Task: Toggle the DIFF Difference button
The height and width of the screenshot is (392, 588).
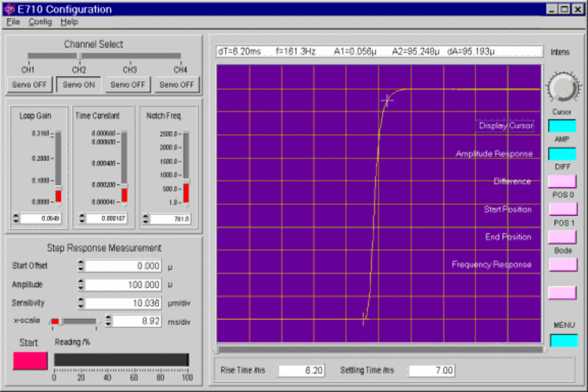Action: 562,181
